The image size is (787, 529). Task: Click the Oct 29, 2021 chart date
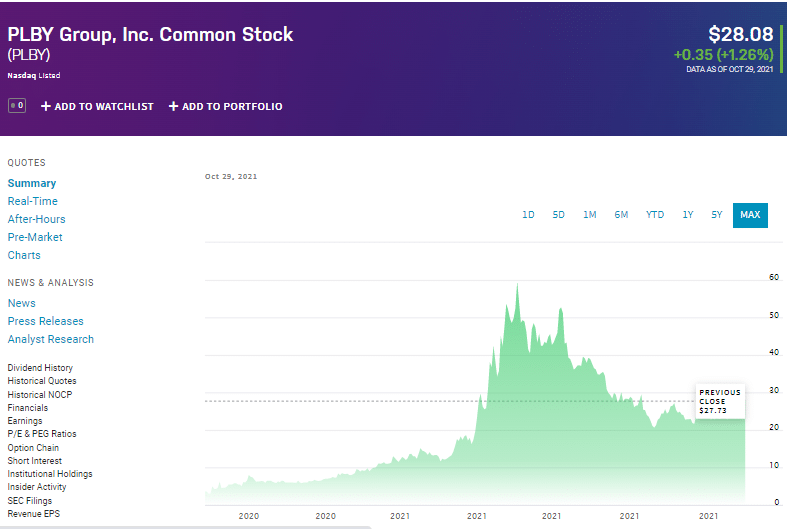[x=231, y=177]
